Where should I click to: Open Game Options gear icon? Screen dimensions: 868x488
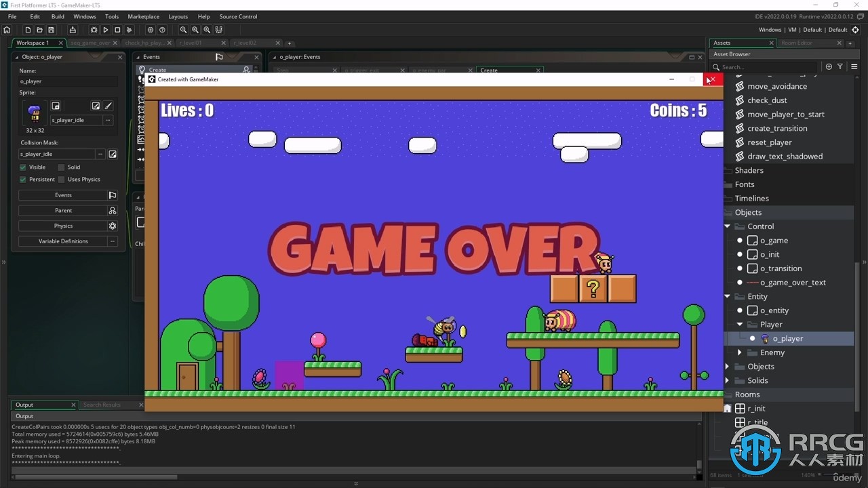pos(151,30)
